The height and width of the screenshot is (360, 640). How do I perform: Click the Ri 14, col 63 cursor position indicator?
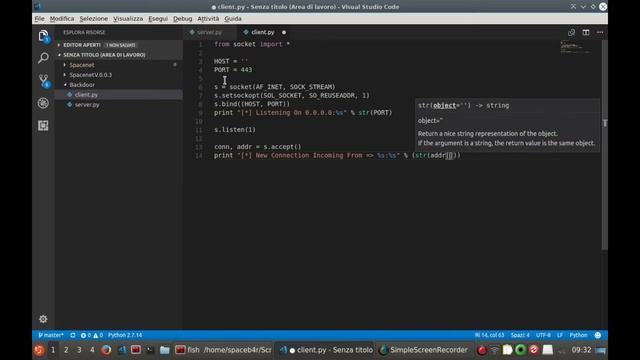(x=489, y=335)
